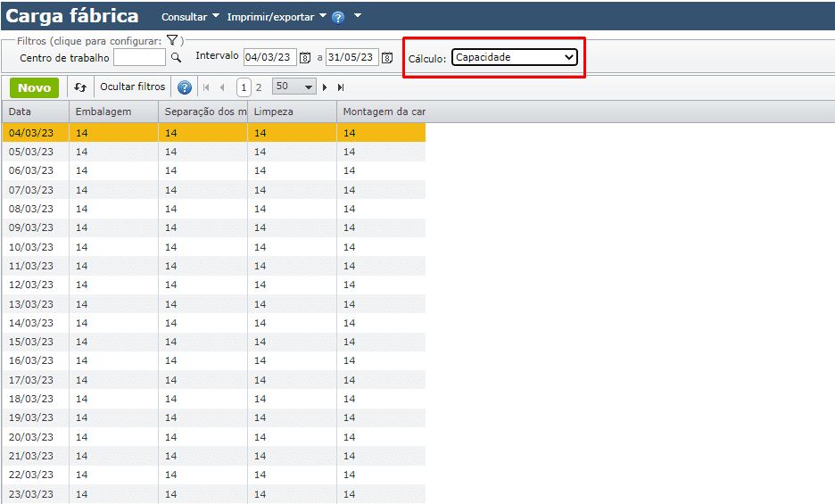Click the Centro de trabalho search magnifier

click(x=176, y=58)
